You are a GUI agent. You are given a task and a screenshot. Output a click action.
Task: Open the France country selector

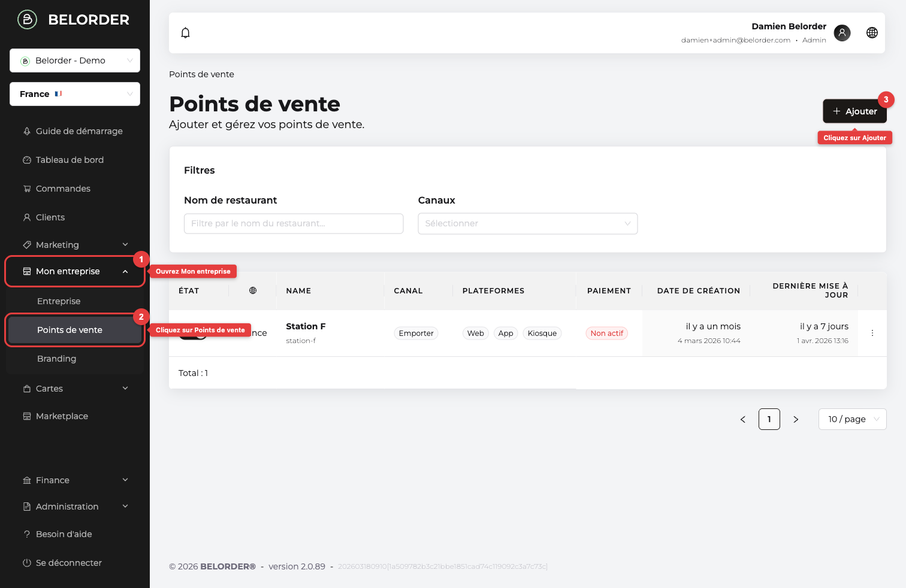pyautogui.click(x=75, y=94)
